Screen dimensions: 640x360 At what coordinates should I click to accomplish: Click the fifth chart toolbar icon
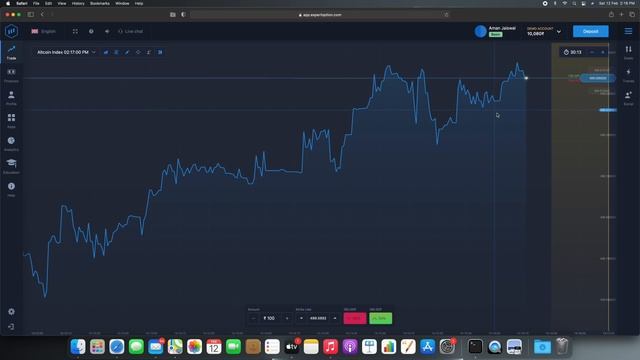149,52
